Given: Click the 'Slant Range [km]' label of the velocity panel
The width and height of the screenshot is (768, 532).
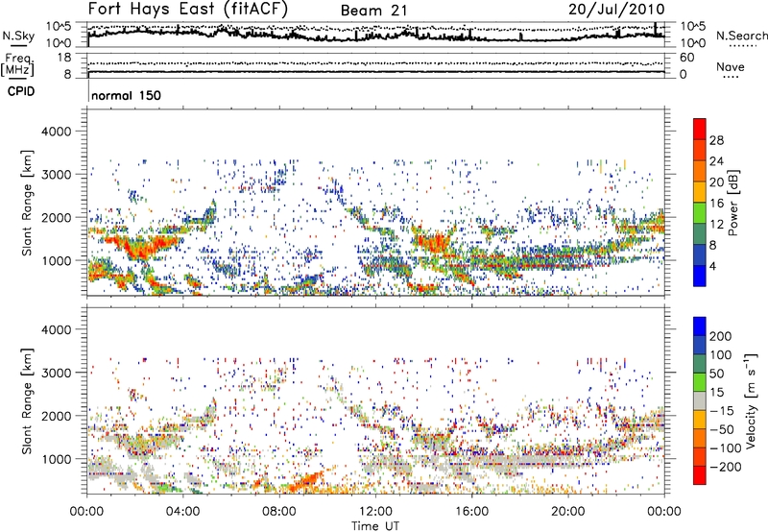Looking at the screenshot, I should point(27,400).
